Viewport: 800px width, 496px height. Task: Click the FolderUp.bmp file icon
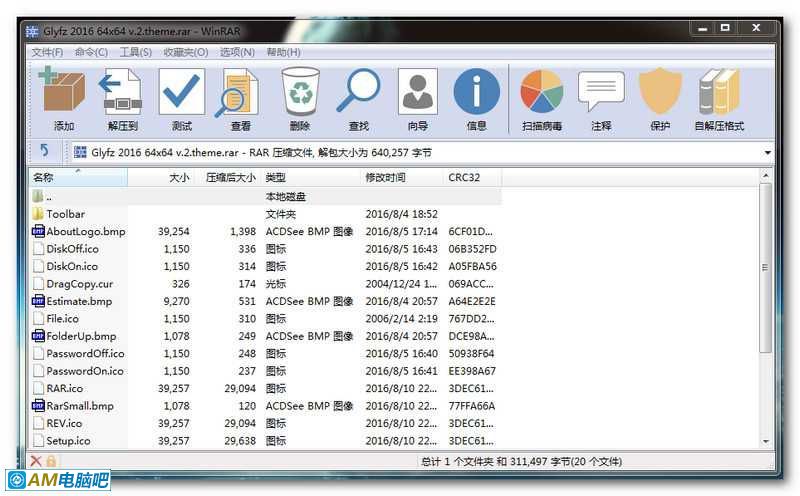(x=38, y=336)
